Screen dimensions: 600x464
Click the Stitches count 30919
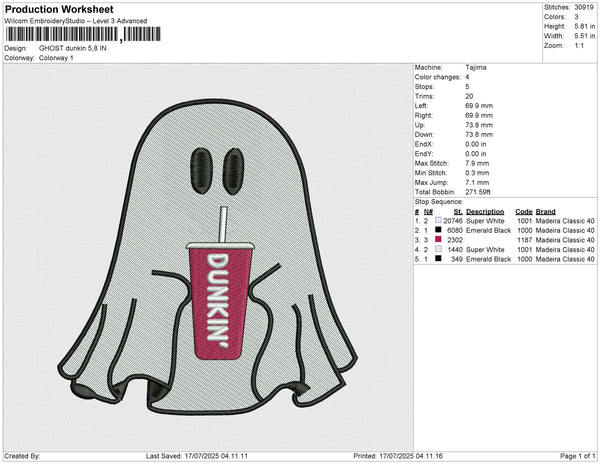pos(584,7)
